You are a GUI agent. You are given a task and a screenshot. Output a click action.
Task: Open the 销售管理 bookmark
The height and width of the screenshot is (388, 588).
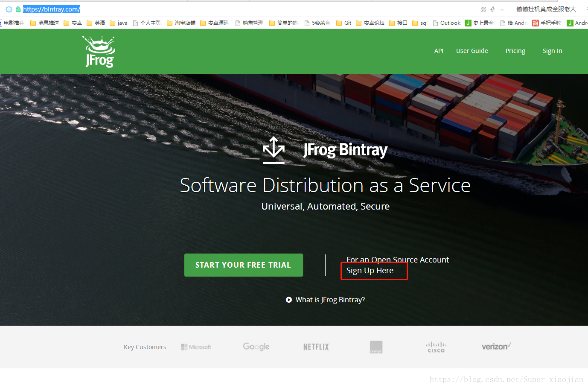pyautogui.click(x=249, y=23)
